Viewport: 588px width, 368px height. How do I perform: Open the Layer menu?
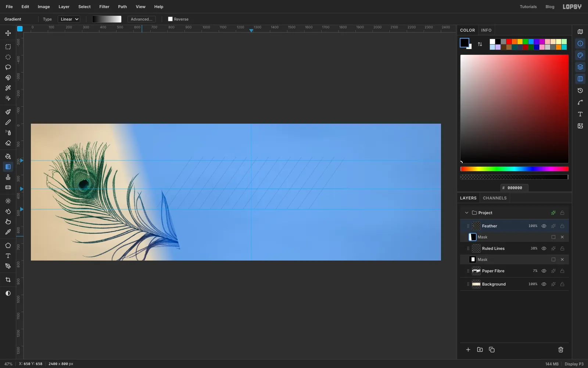64,7
